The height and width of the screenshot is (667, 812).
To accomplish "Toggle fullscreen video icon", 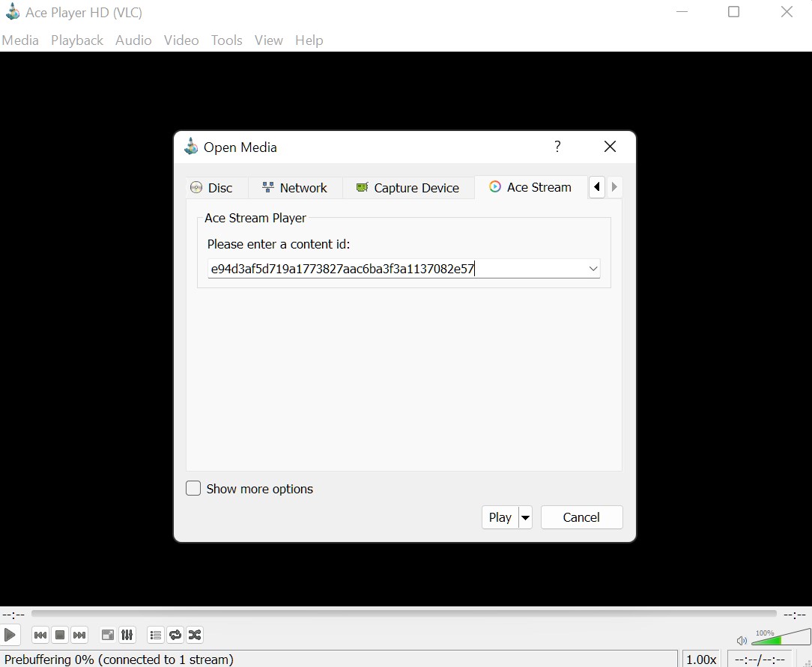I will [x=108, y=635].
